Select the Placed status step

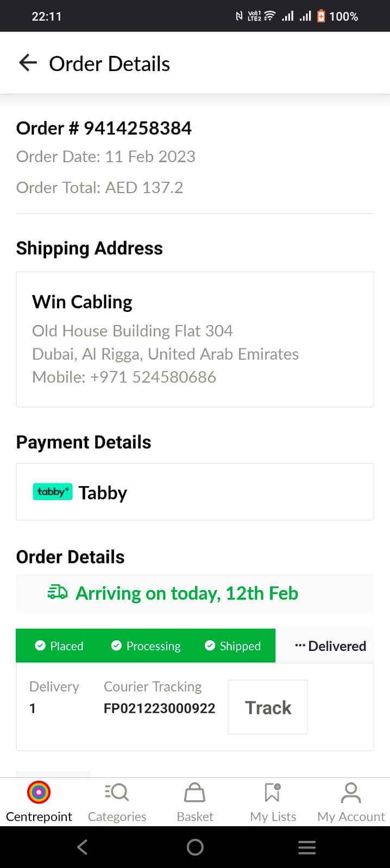click(59, 646)
